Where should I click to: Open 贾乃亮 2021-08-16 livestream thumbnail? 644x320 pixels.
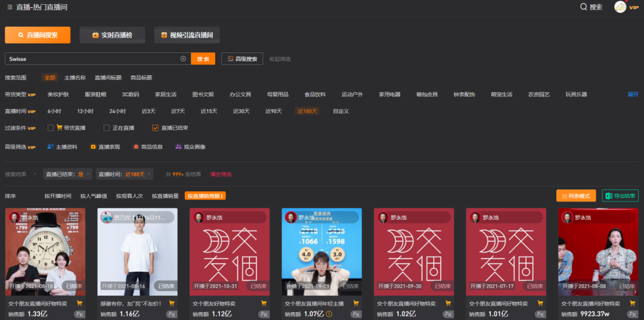pyautogui.click(x=138, y=252)
